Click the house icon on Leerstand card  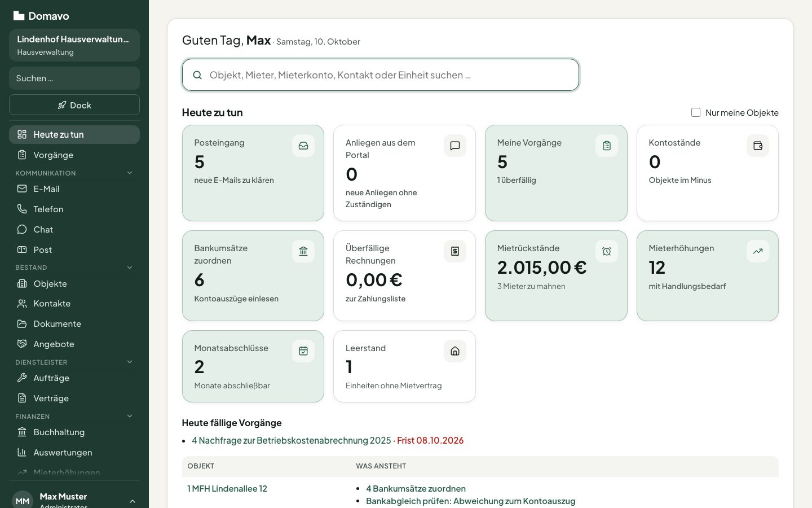(x=455, y=351)
